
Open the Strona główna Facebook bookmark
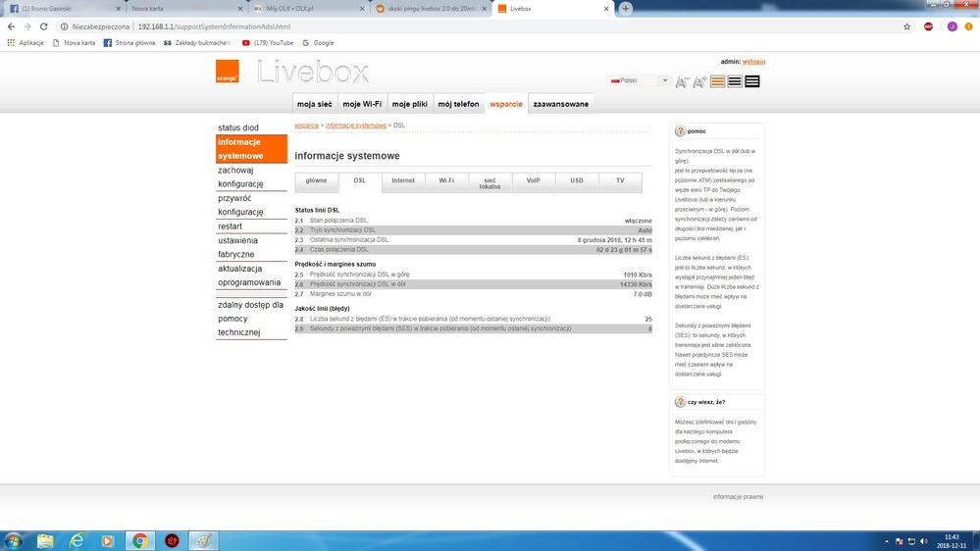[129, 43]
